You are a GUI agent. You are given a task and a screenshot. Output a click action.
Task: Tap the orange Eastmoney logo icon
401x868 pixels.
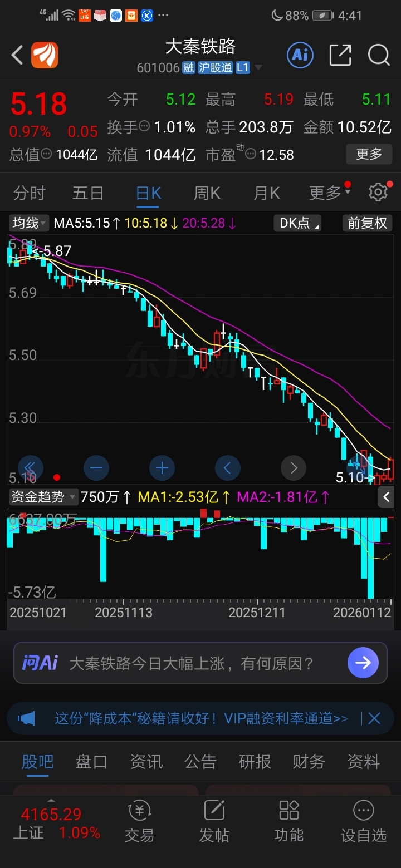(44, 55)
